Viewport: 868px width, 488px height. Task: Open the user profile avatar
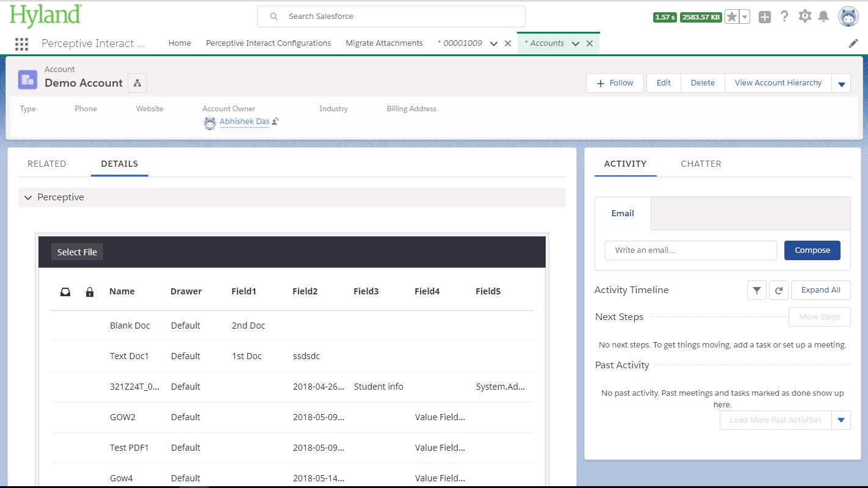click(848, 17)
